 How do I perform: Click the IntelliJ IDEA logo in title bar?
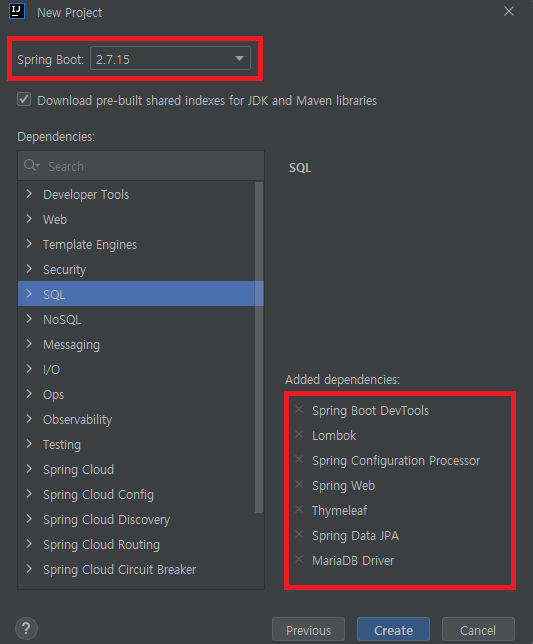17,11
